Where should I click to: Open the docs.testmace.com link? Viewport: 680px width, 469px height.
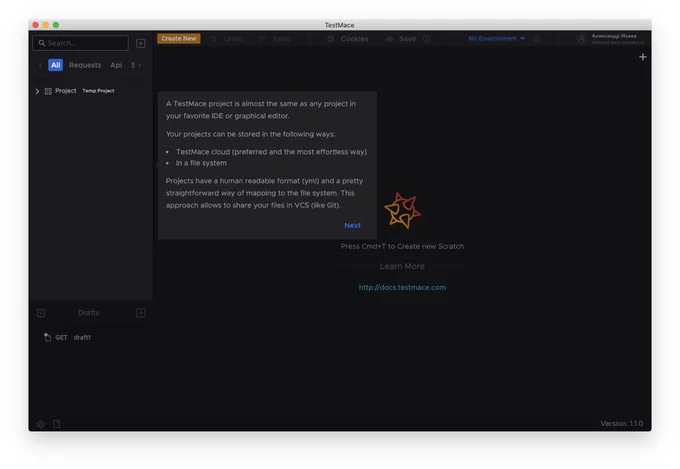coord(402,288)
